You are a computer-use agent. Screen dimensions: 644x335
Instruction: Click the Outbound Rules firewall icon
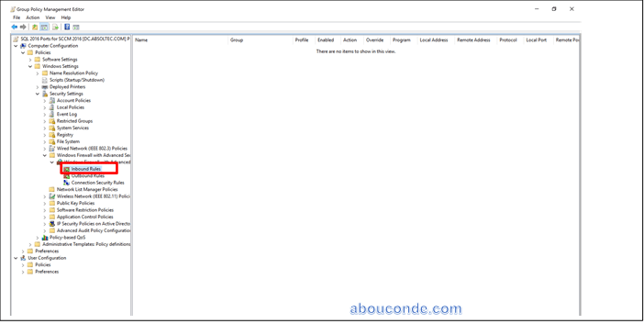click(67, 176)
